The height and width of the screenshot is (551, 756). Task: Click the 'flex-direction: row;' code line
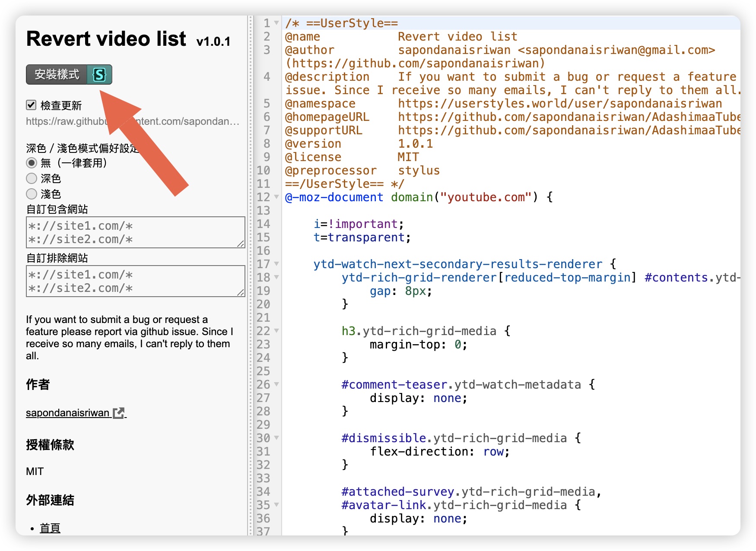[x=439, y=452]
